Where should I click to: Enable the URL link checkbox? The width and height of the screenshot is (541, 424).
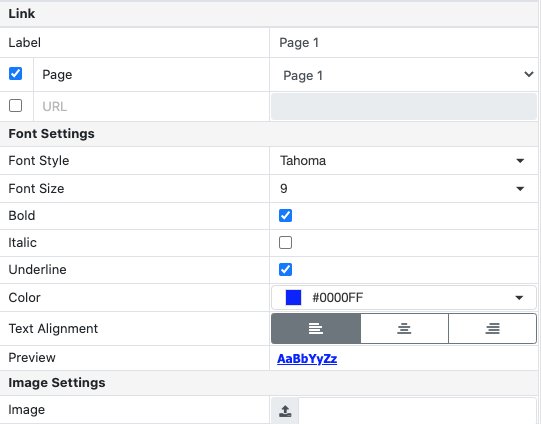coord(16,106)
